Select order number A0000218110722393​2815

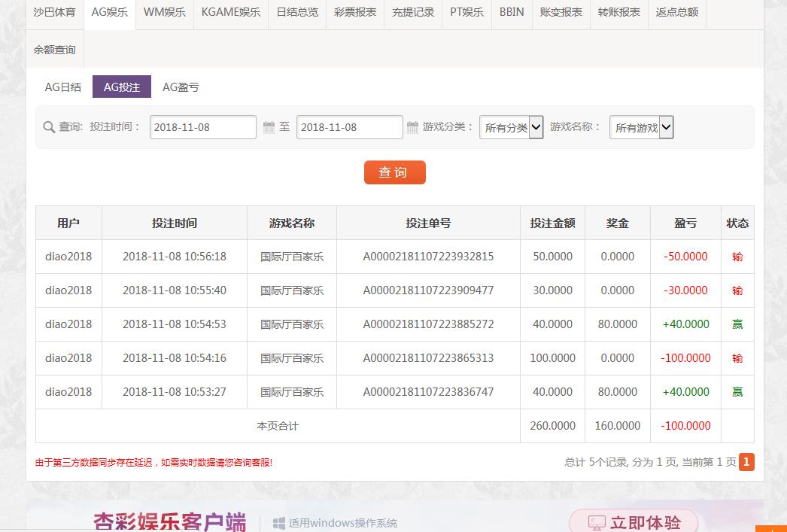click(428, 257)
